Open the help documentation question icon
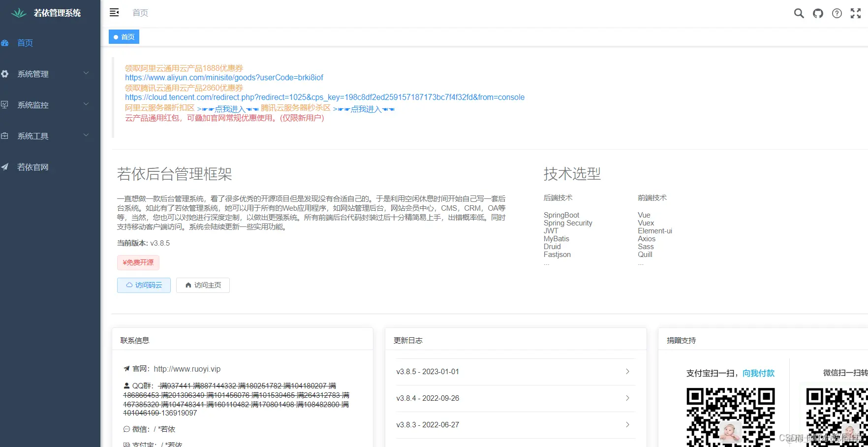Viewport: 868px width, 447px height. pos(837,13)
